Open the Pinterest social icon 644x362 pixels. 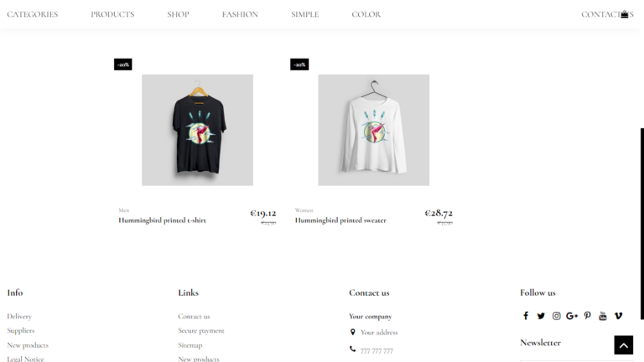pyautogui.click(x=587, y=316)
